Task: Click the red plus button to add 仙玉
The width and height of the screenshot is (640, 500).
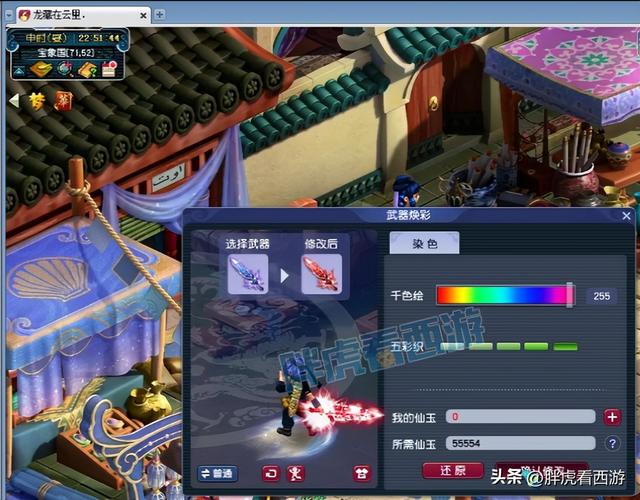Action: pyautogui.click(x=612, y=417)
